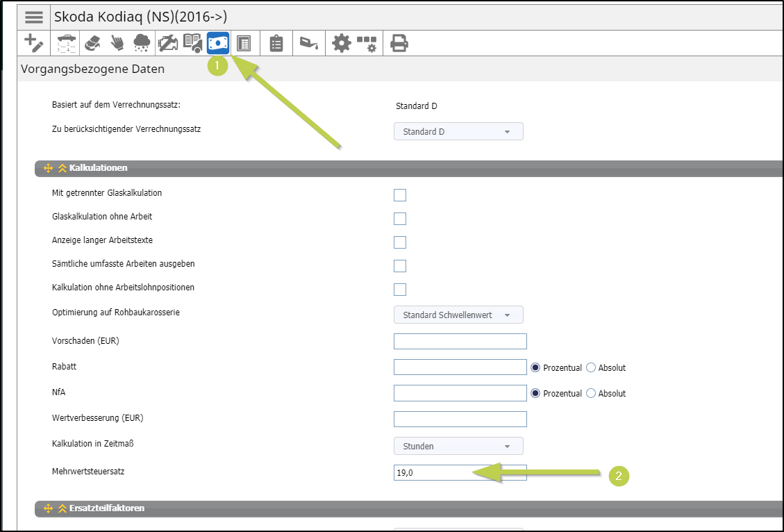The width and height of the screenshot is (784, 532).
Task: Click the printer icon
Action: (x=399, y=43)
